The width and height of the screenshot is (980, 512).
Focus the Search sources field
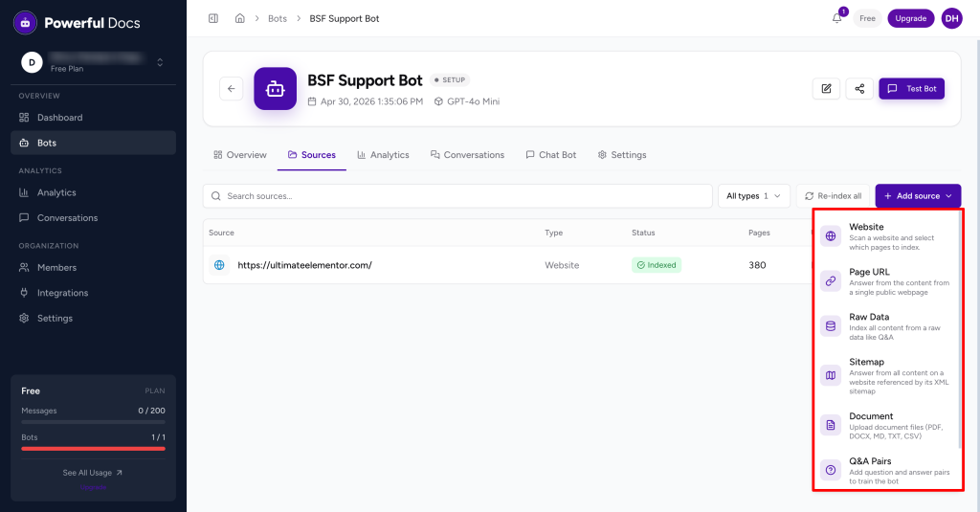pos(457,195)
